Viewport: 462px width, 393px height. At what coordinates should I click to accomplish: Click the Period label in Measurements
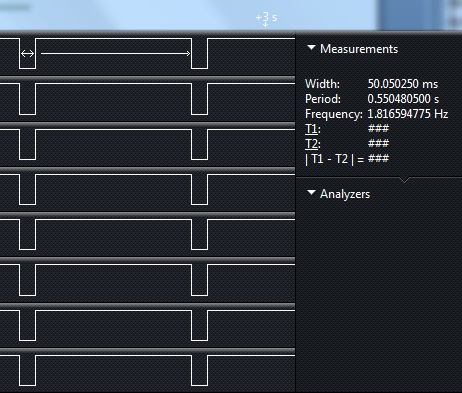[323, 99]
